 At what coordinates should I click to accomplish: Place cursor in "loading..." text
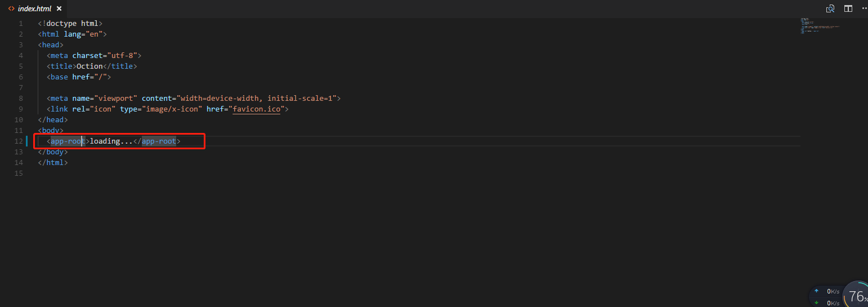[111, 141]
